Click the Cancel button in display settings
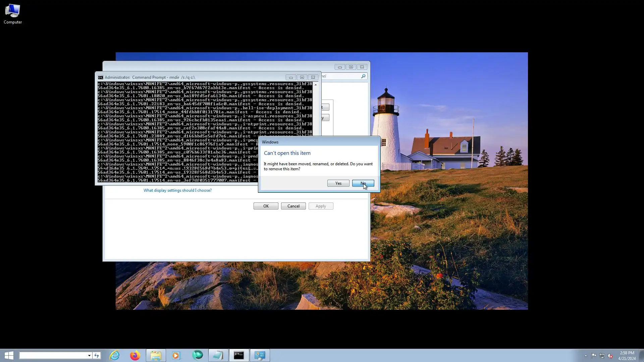644x362 pixels. 293,206
